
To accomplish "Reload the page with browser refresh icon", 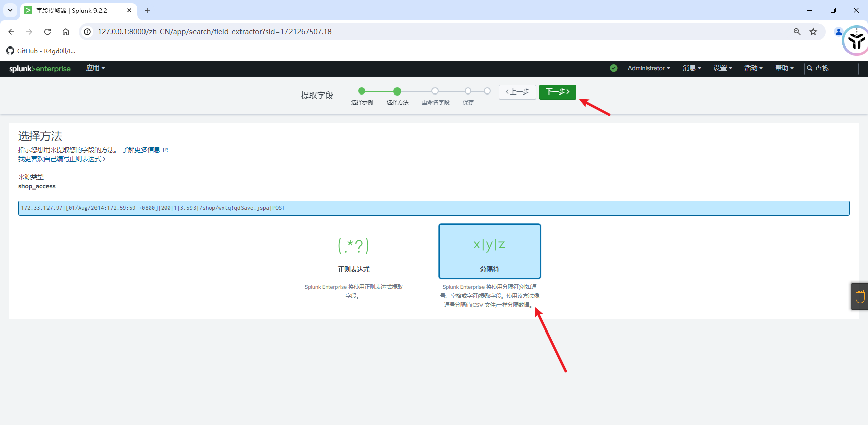I will click(x=47, y=32).
